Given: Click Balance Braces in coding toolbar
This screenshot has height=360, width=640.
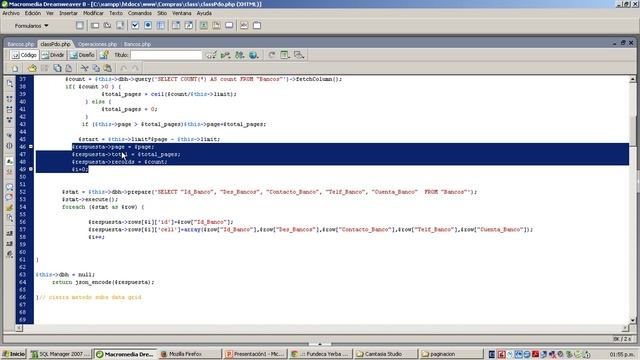Looking at the screenshot, I should [9, 146].
